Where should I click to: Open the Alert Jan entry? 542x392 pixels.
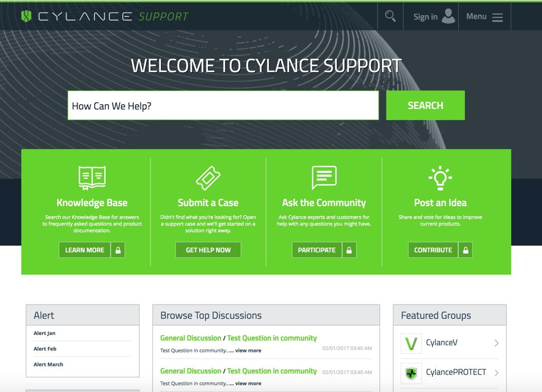[x=45, y=333]
